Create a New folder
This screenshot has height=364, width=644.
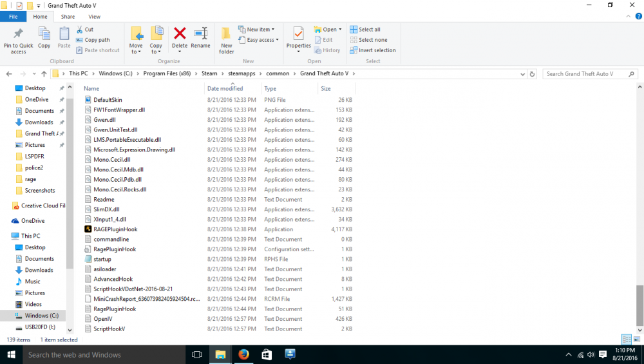click(226, 40)
